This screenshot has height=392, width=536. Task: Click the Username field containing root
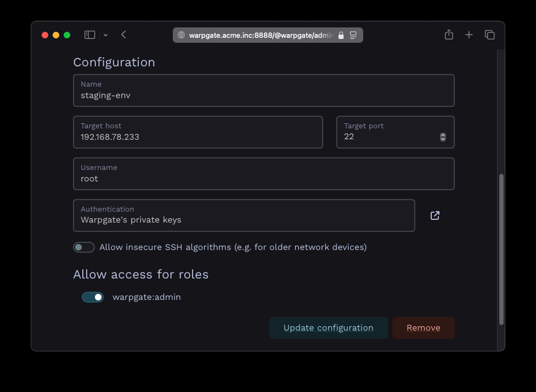coord(264,174)
